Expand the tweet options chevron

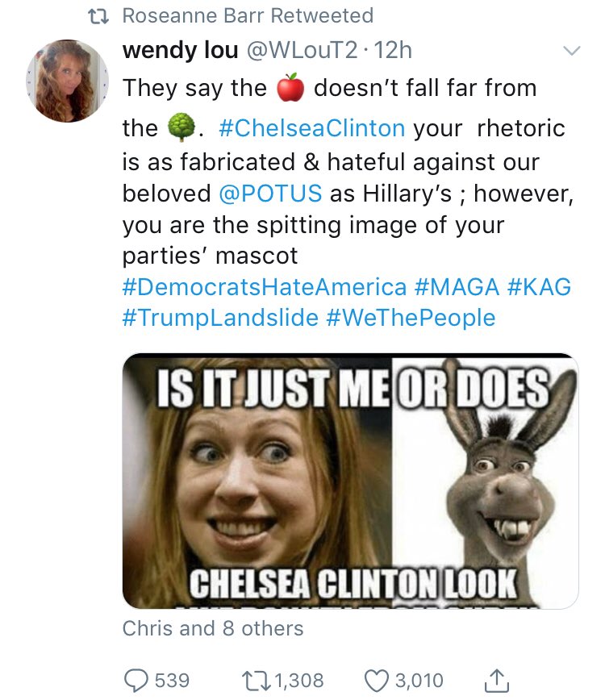pyautogui.click(x=570, y=51)
